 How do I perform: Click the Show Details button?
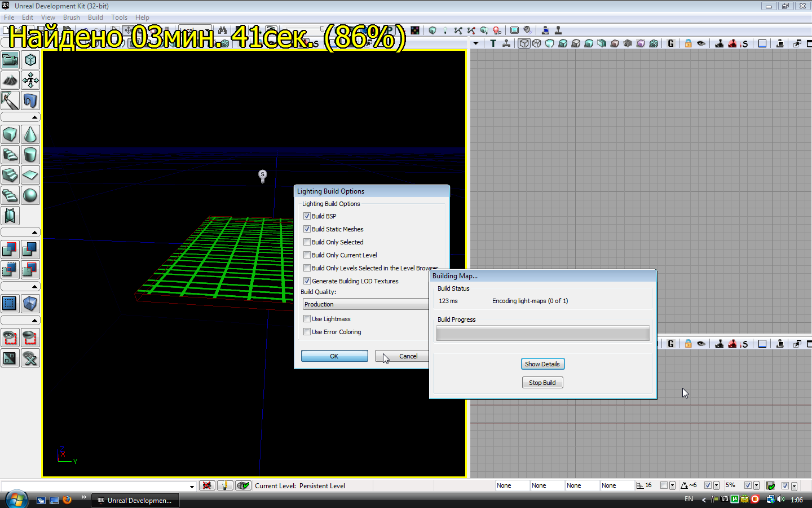click(542, 364)
